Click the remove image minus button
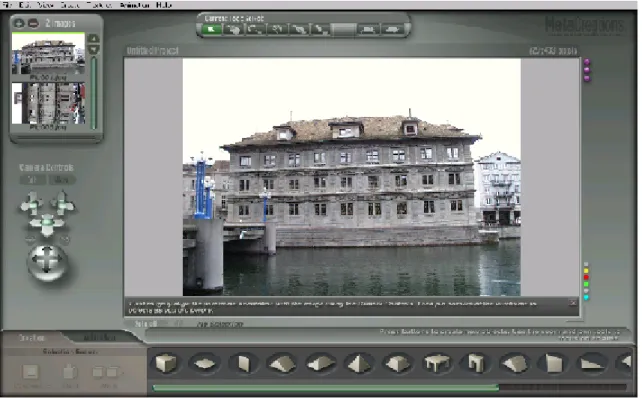The width and height of the screenshot is (642, 398). pos(33,23)
